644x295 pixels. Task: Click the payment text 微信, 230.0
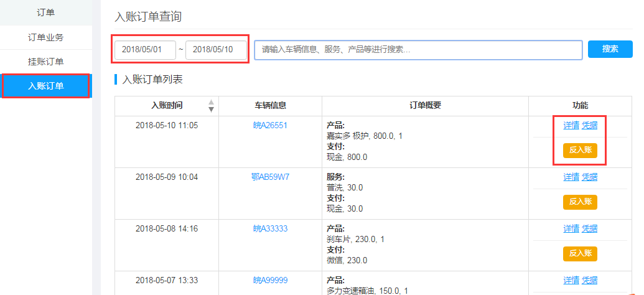[x=347, y=261]
